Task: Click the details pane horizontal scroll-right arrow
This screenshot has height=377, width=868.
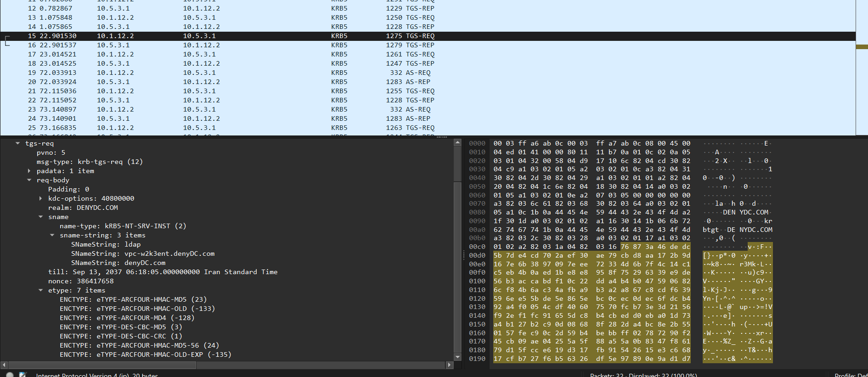Action: (449, 365)
